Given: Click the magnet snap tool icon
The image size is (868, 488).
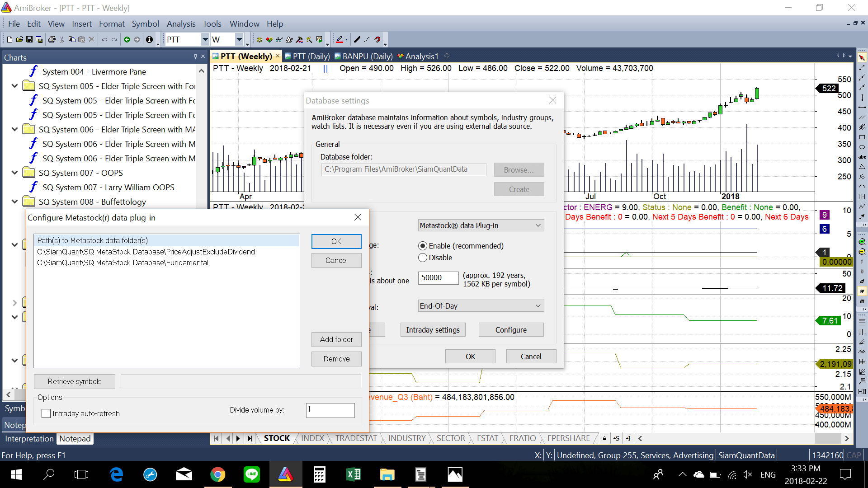Looking at the screenshot, I should click(x=377, y=40).
